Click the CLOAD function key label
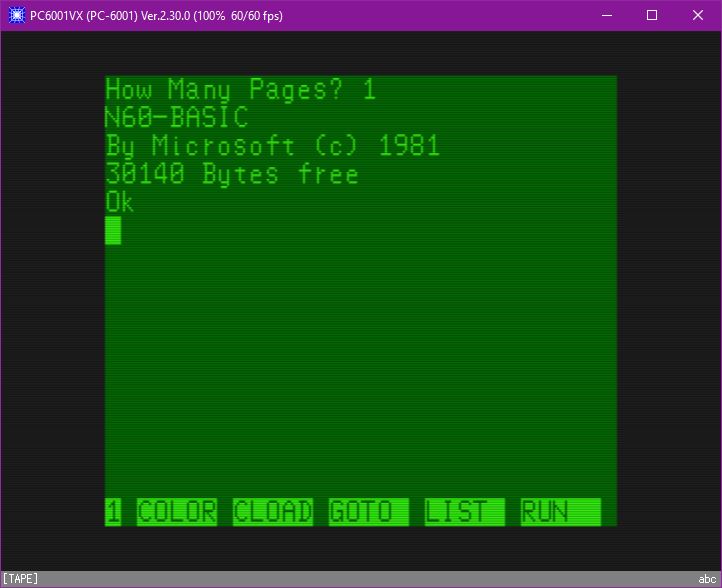722x588 pixels. click(x=273, y=512)
